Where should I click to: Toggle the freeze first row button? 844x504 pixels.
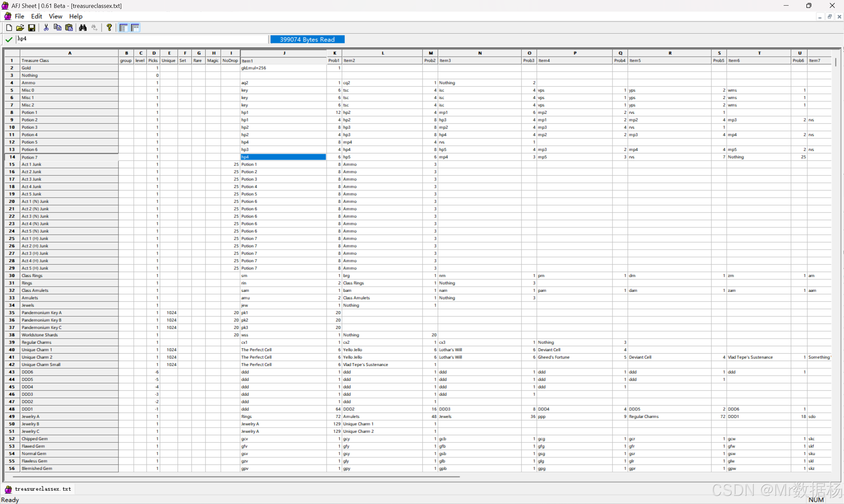(x=135, y=28)
